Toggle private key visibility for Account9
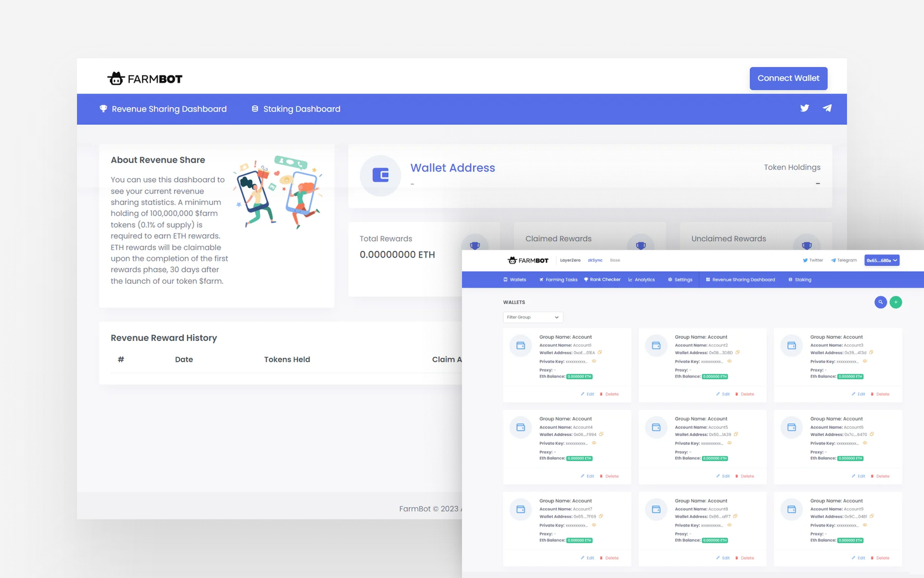 click(x=865, y=525)
